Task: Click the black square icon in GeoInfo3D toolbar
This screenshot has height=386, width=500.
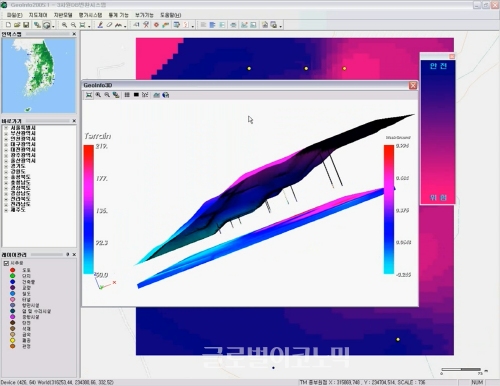Action: [x=136, y=95]
